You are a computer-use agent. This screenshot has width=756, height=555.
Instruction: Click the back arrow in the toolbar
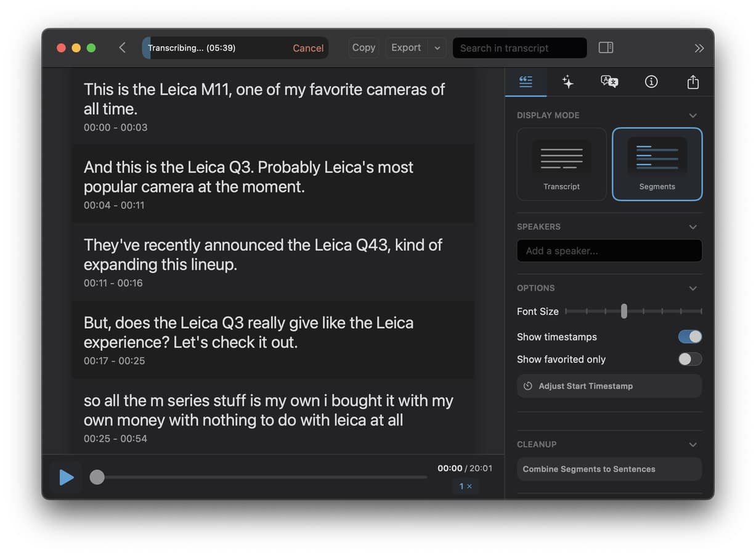(x=122, y=47)
